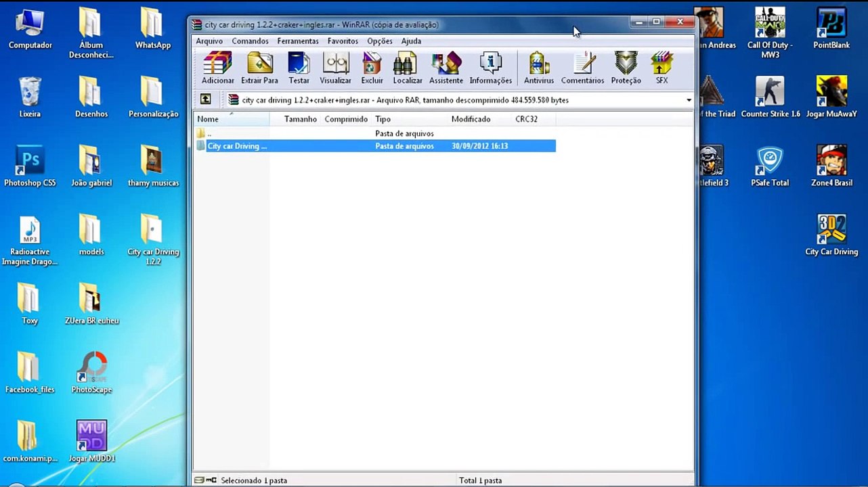868x487 pixels.
Task: Sort by the Tamanho column header
Action: coord(295,119)
